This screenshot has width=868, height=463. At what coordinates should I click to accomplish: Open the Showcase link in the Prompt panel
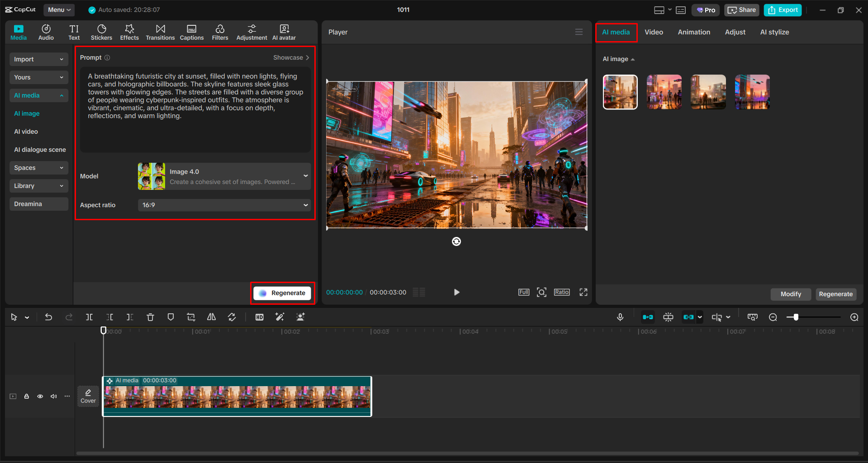click(x=290, y=57)
